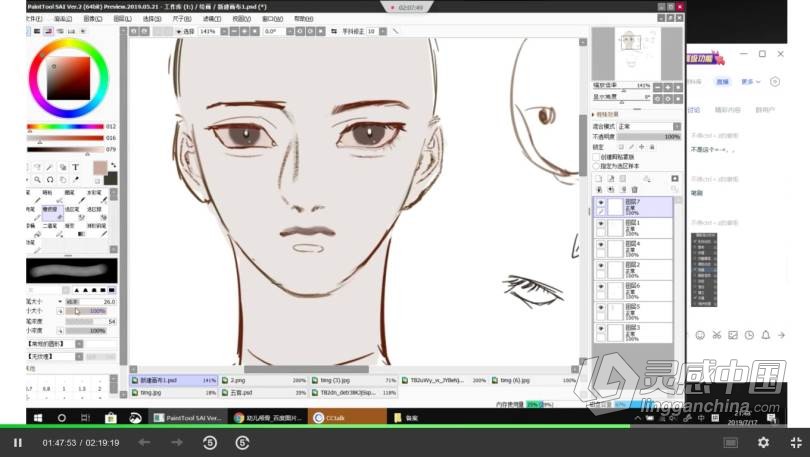Viewport: 810px width, 457px height.
Task: Open the first menu in SAI menu bar
Action: click(34, 19)
